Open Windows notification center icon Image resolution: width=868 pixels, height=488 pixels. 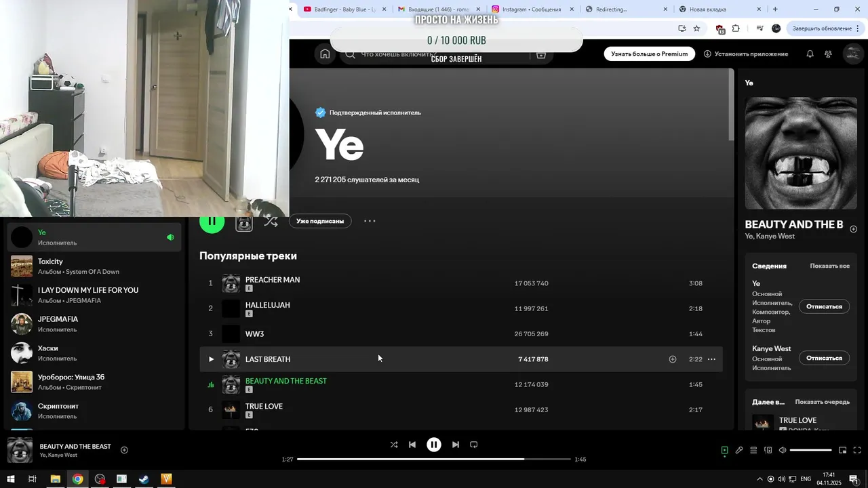(x=853, y=479)
